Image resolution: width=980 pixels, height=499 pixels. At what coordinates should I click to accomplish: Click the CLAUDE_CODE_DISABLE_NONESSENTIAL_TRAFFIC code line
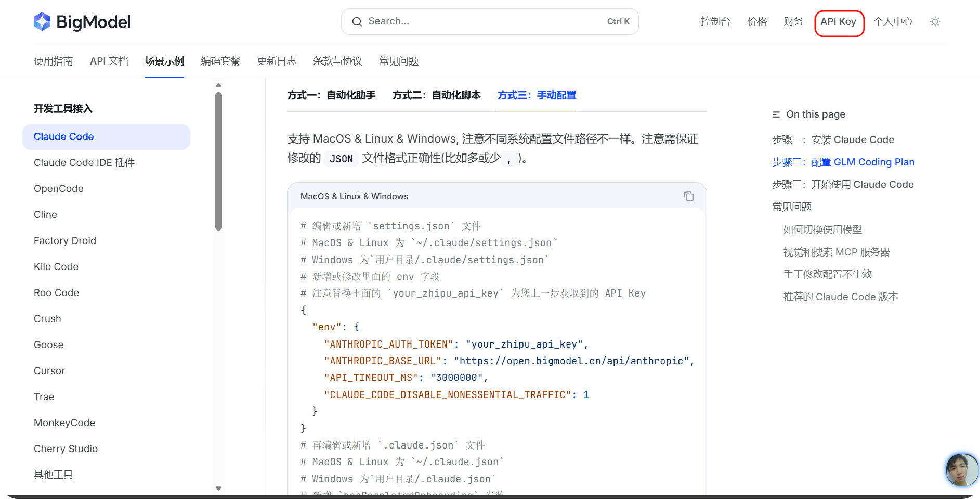(456, 395)
